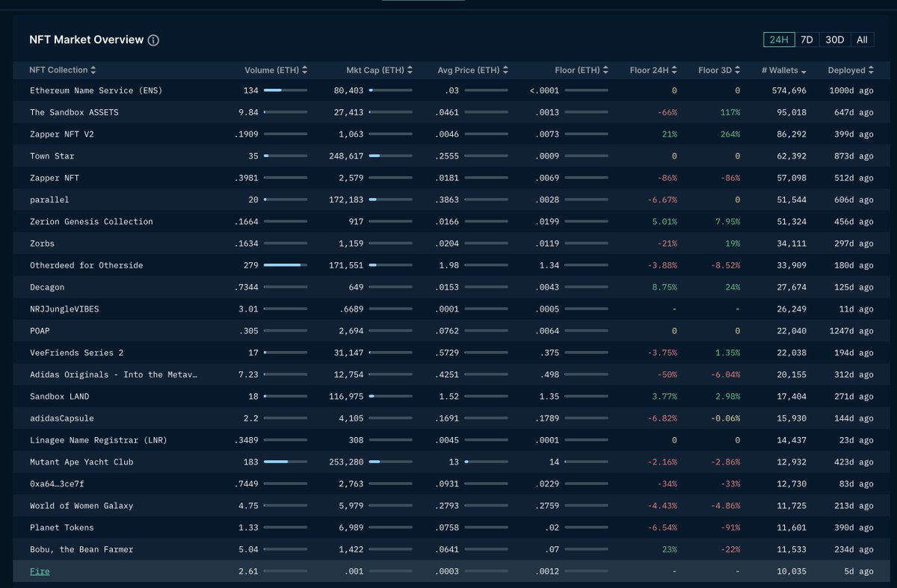
Task: Click the info icon beside NFT Market Overview
Action: tap(153, 40)
